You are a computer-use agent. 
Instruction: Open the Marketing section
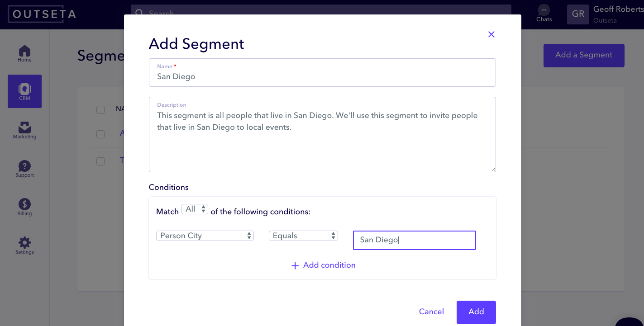(24, 131)
